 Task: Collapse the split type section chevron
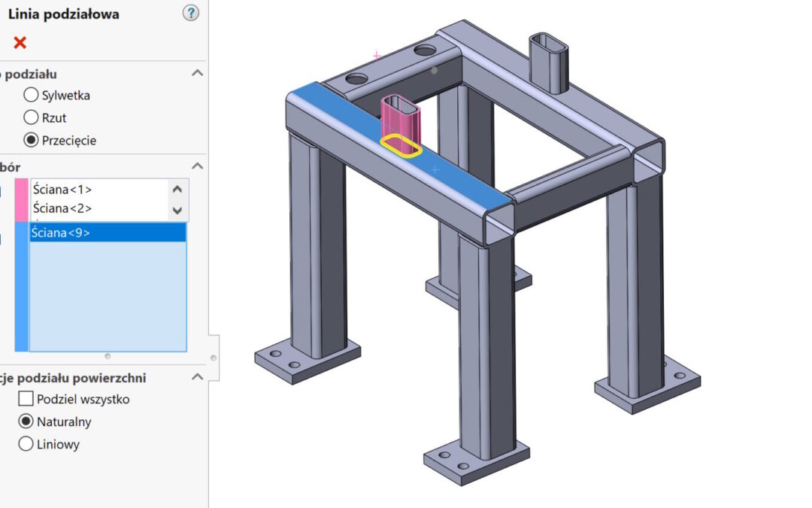point(197,74)
